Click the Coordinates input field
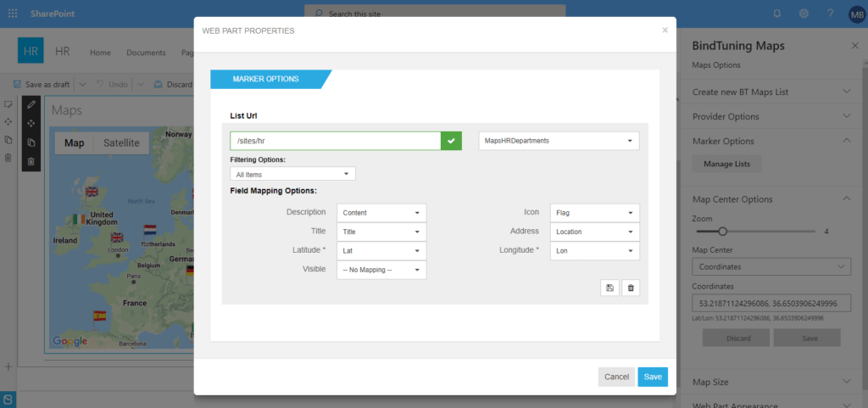This screenshot has width=868, height=408. coord(771,304)
